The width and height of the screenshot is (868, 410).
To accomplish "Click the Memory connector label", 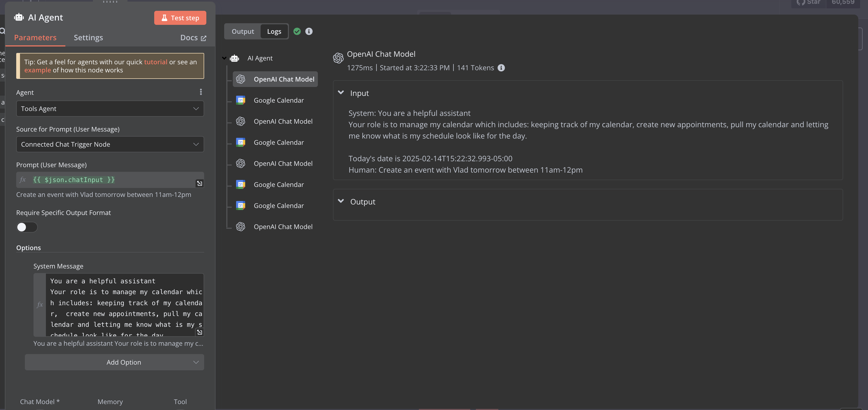I will pos(110,402).
